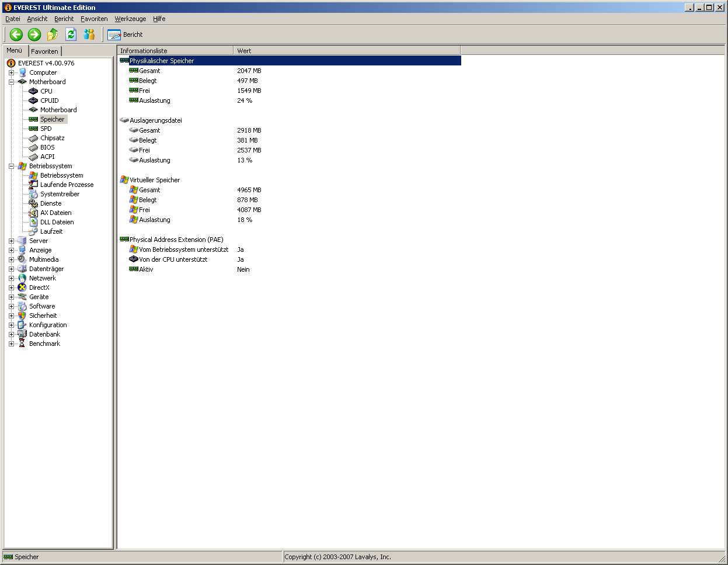The image size is (728, 565).
Task: Select the Vom Betriebssystem unterstützt row
Action: 184,249
